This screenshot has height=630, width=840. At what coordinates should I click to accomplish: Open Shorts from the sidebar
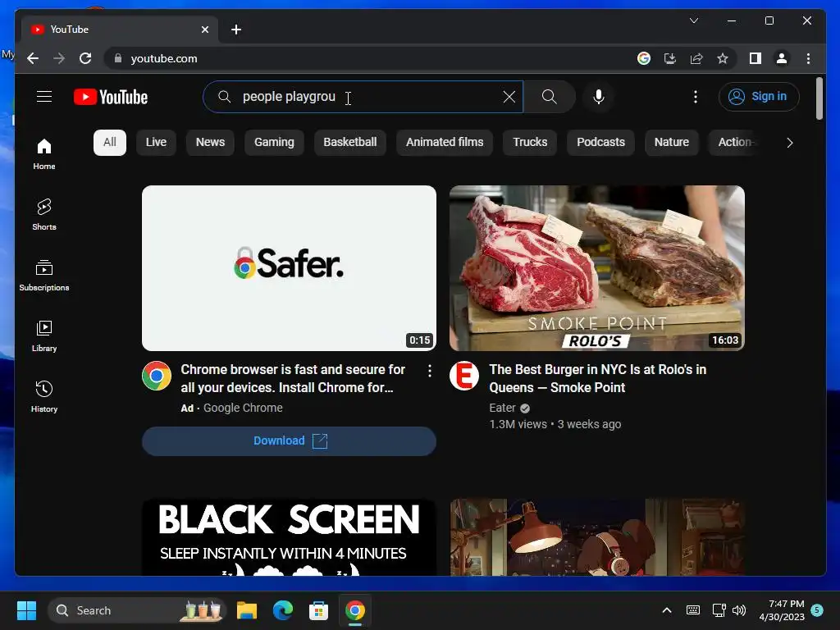click(44, 214)
